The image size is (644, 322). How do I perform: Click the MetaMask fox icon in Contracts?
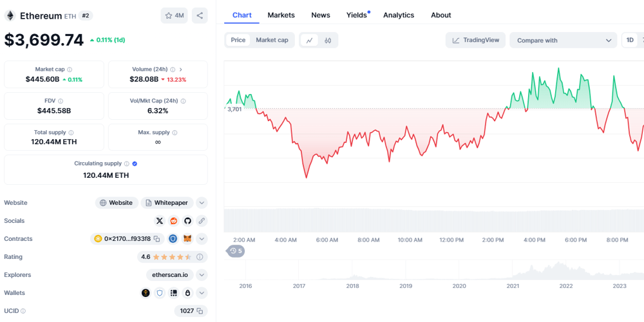(x=187, y=239)
